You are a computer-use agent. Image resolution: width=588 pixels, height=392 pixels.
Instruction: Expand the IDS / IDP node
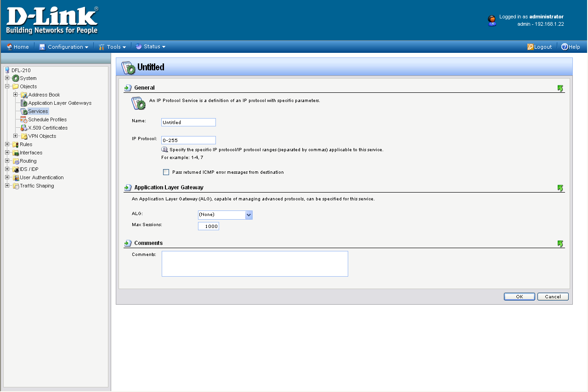(7, 169)
